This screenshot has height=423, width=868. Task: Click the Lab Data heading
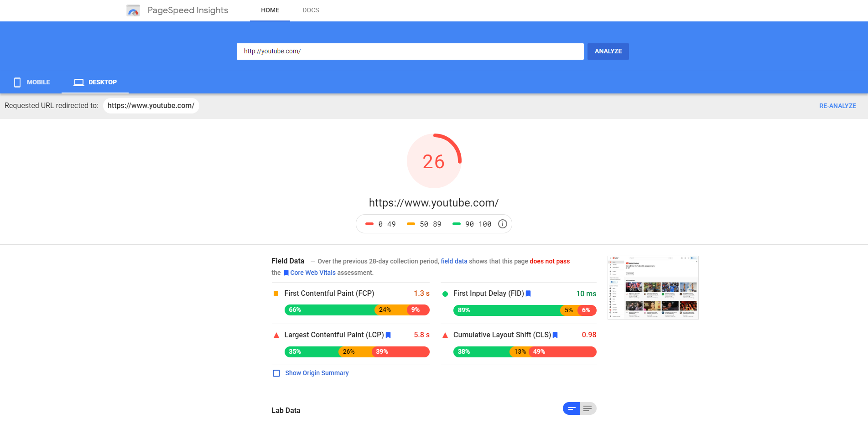286,410
